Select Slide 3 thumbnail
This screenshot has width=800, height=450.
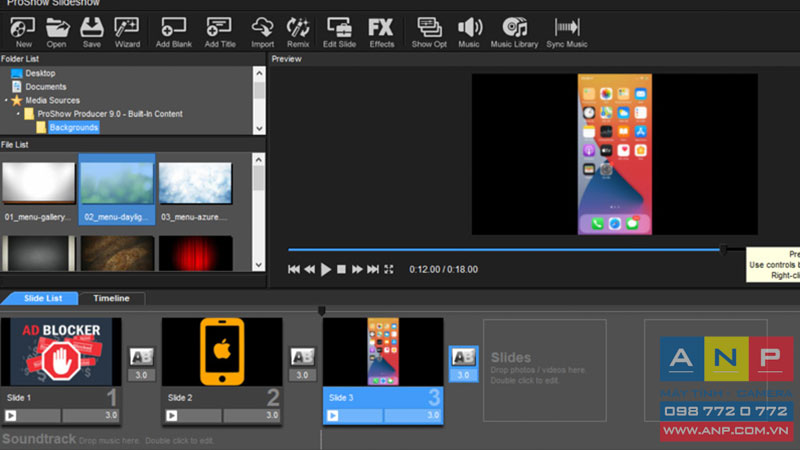(x=383, y=352)
